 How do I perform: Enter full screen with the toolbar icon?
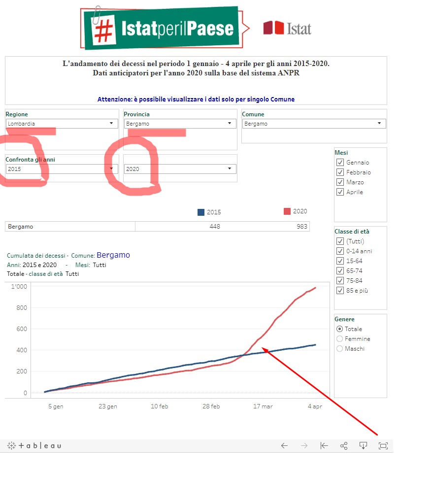pos(383,446)
